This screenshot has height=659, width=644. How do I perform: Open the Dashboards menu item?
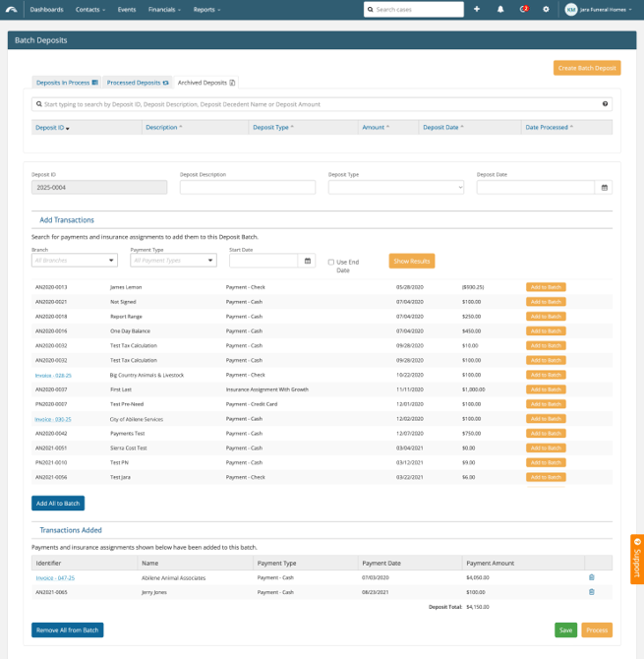pyautogui.click(x=46, y=9)
